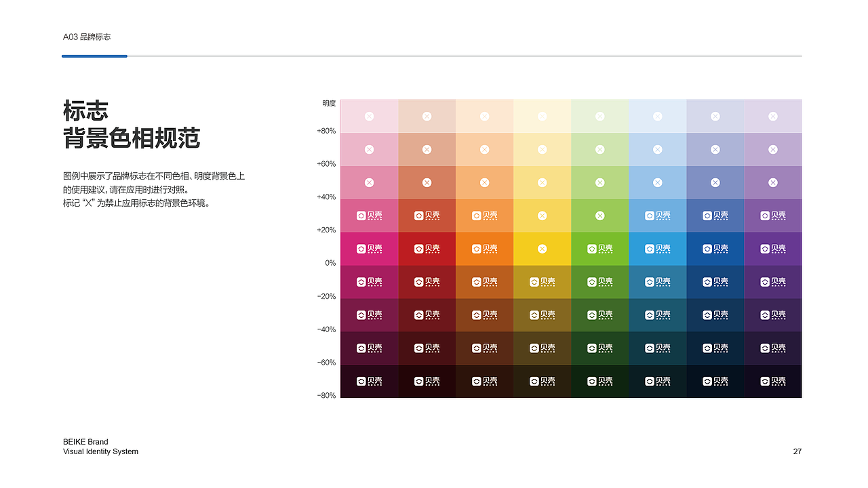This screenshot has width=868, height=488.
Task: Click the A03 品牌标志 section label
Action: coord(88,37)
